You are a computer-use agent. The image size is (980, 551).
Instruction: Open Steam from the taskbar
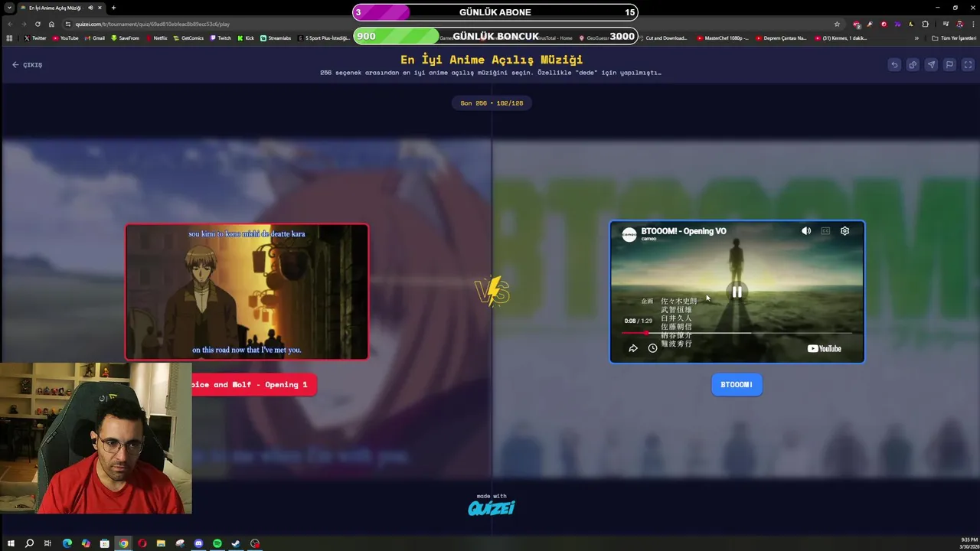pos(236,543)
